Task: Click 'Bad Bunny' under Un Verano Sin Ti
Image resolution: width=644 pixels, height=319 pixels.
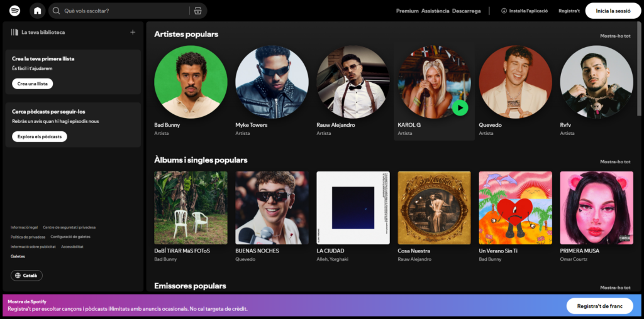Action: (490, 259)
